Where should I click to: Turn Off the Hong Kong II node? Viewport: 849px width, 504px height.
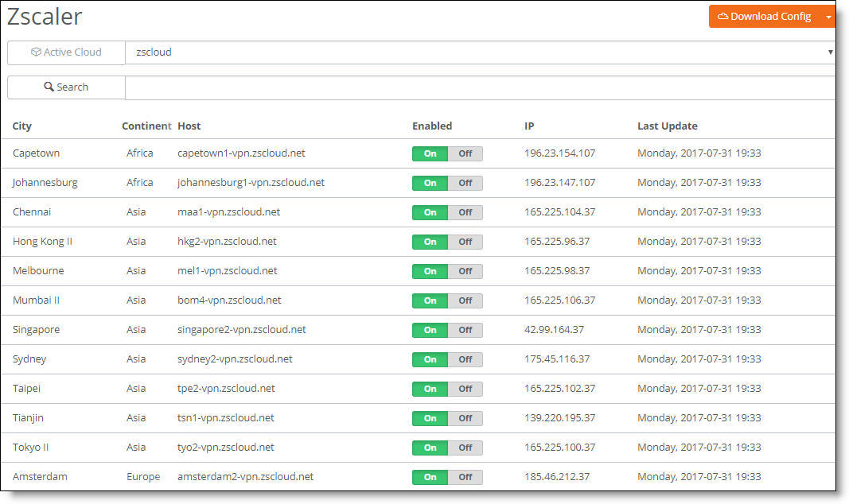tap(465, 242)
